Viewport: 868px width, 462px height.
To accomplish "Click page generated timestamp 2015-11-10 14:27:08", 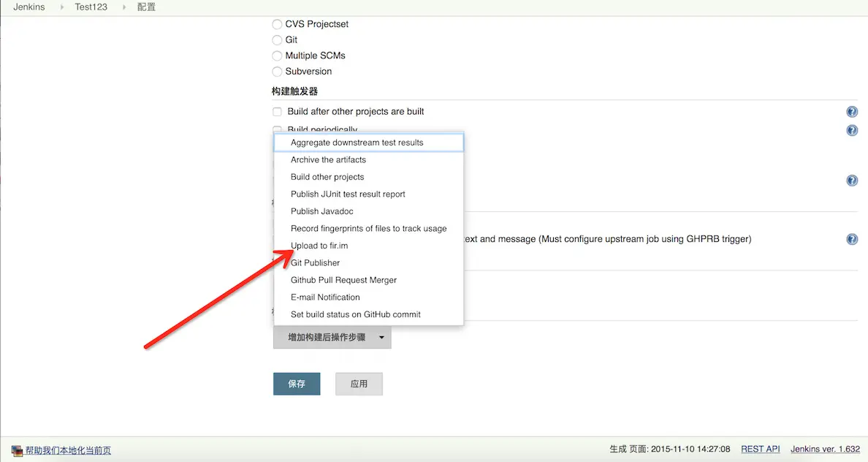I will tap(690, 450).
